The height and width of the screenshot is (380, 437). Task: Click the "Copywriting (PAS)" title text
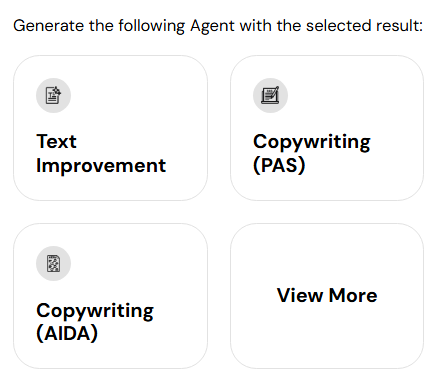point(312,153)
